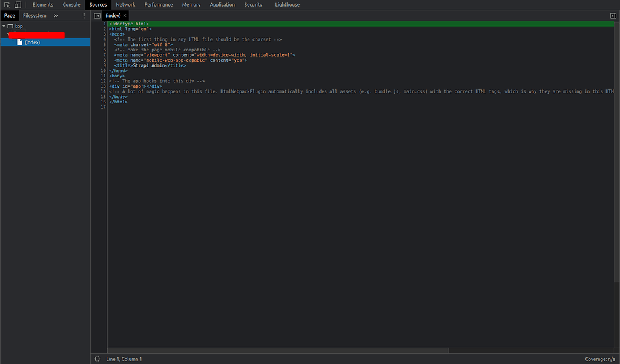Screen dimensions: 620x364
Task: Select the Page navigator tab
Action: pyautogui.click(x=10, y=15)
